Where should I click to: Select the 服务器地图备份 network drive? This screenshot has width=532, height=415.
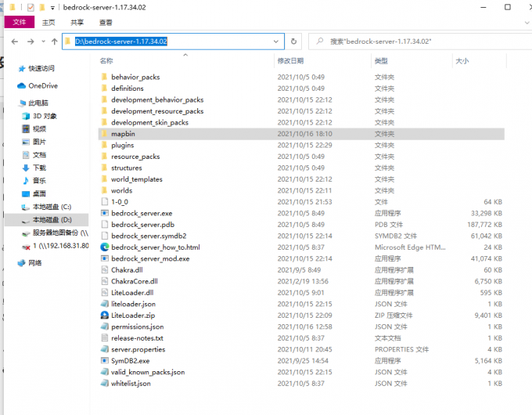60,233
